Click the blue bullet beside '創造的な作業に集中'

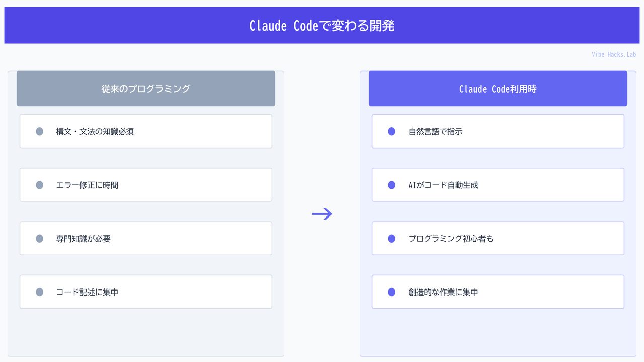point(392,292)
